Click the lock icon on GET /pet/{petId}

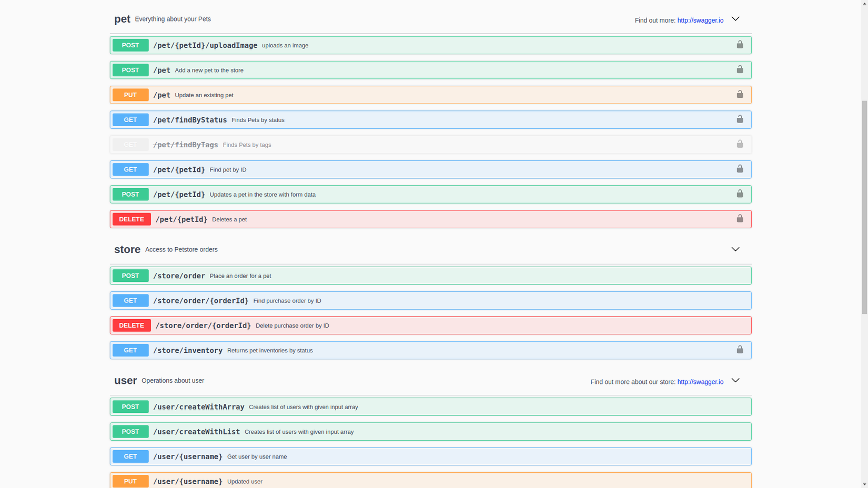(x=740, y=169)
